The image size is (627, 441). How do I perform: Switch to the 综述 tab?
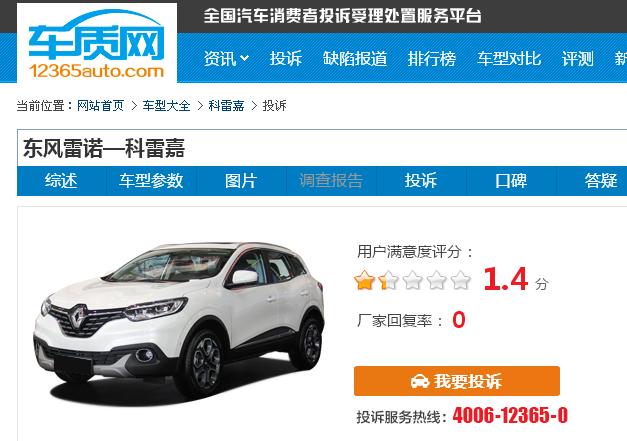pos(61,181)
